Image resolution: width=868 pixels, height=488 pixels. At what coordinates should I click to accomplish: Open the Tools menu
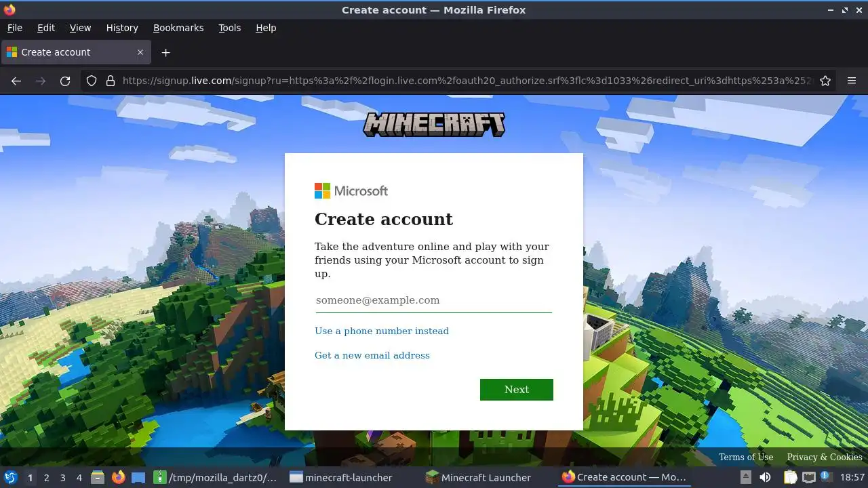(229, 28)
